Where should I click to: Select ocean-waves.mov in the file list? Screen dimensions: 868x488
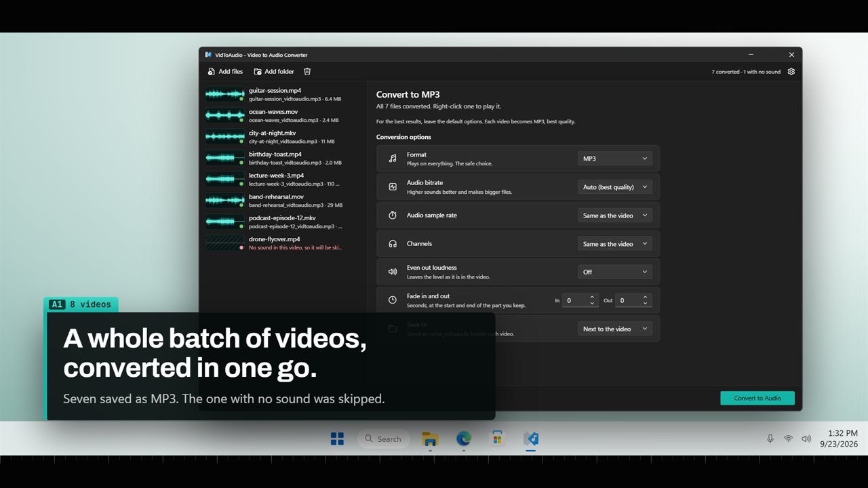283,116
